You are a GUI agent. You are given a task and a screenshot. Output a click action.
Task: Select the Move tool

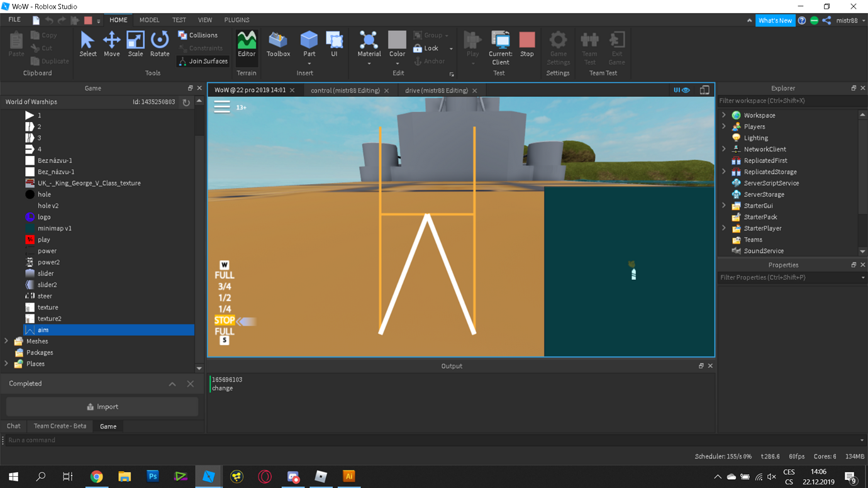(x=111, y=44)
